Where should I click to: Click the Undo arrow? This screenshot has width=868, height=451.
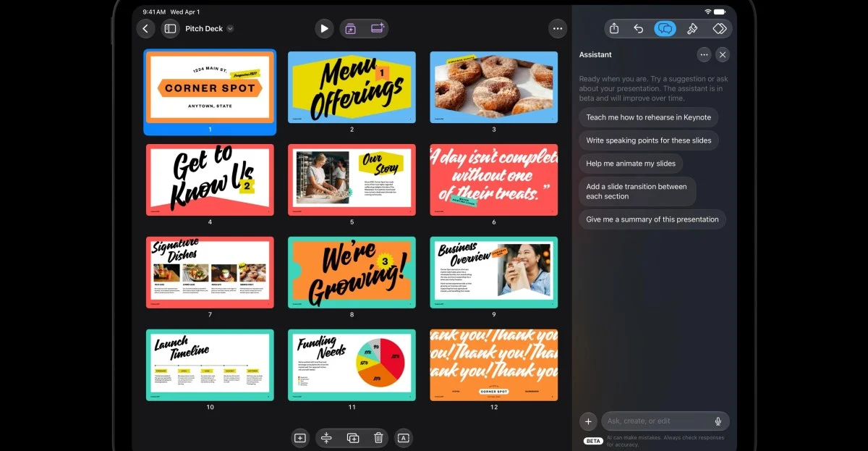[x=639, y=29]
